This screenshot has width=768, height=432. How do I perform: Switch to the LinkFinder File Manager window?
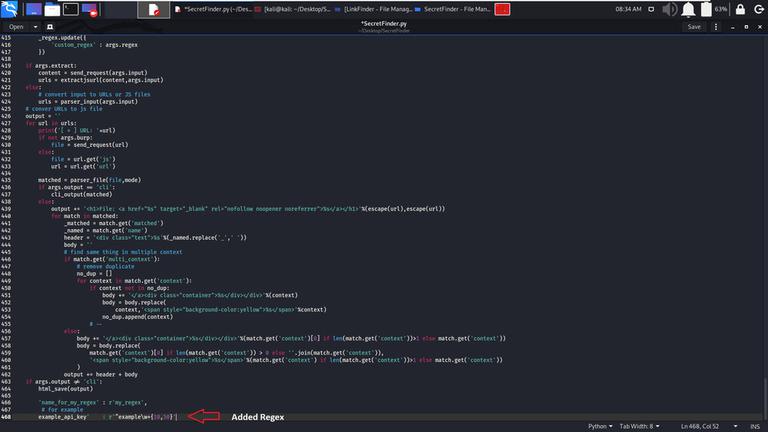click(374, 9)
